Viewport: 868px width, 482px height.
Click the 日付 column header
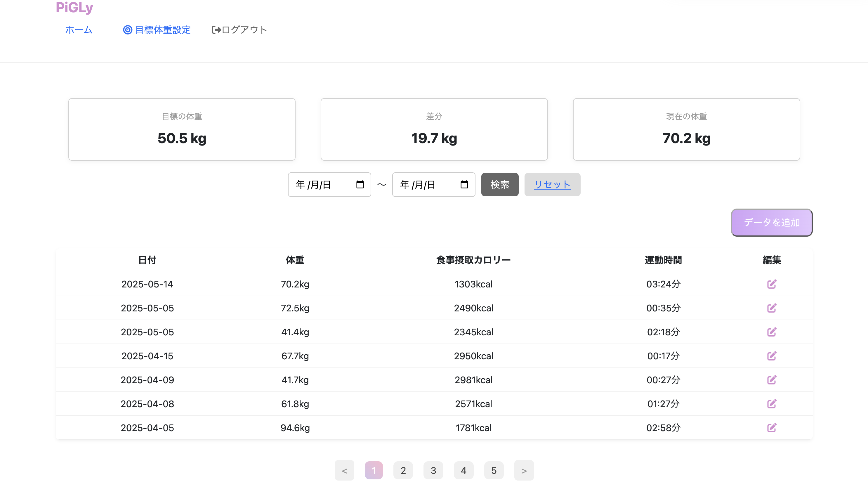[x=147, y=260]
